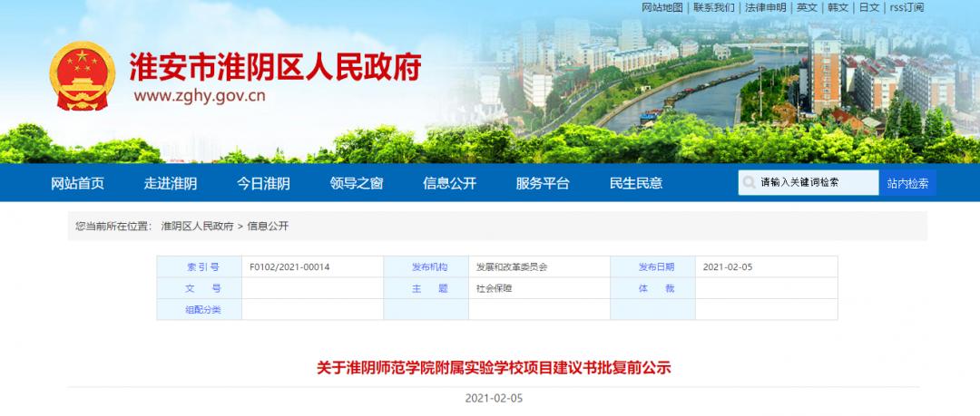Click www.zghy.gov.cn URL text

click(x=200, y=95)
